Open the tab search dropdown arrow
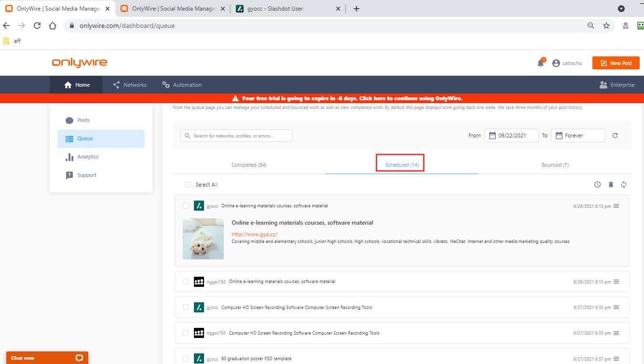644x364 pixels. click(x=621, y=9)
